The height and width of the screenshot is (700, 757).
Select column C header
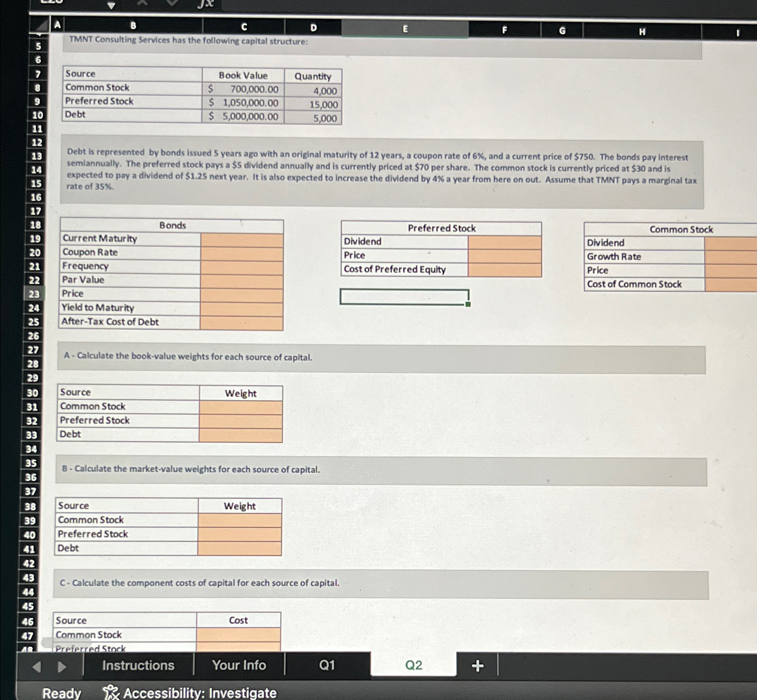point(244,27)
